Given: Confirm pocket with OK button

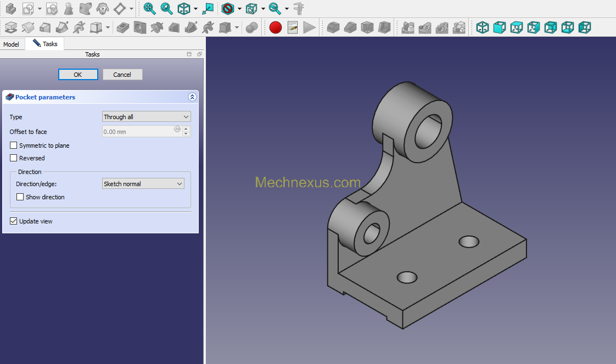Looking at the screenshot, I should tap(78, 75).
